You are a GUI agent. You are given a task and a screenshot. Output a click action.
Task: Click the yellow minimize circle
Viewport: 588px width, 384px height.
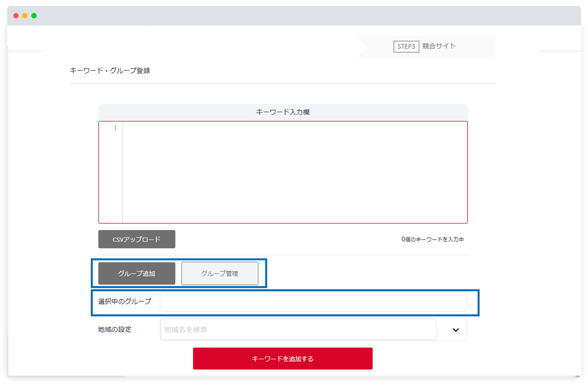25,15
